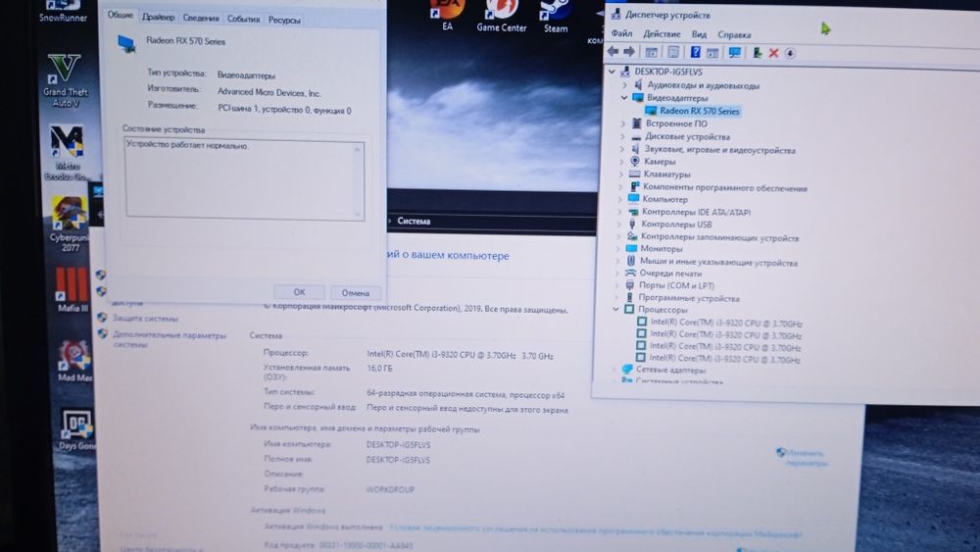Expand the Контроллеры USB node
The height and width of the screenshot is (552, 980).
[619, 224]
